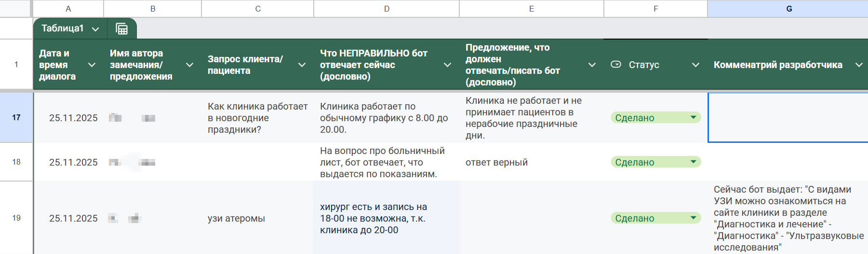
Task: Click blurred author name cell in row 17
Action: [153, 118]
